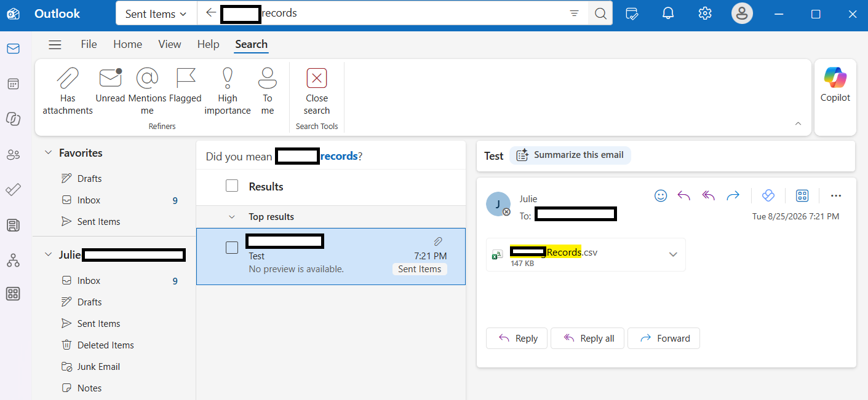Tick the checkbox on the Test message
Screen dimensions: 868x400
(232, 248)
